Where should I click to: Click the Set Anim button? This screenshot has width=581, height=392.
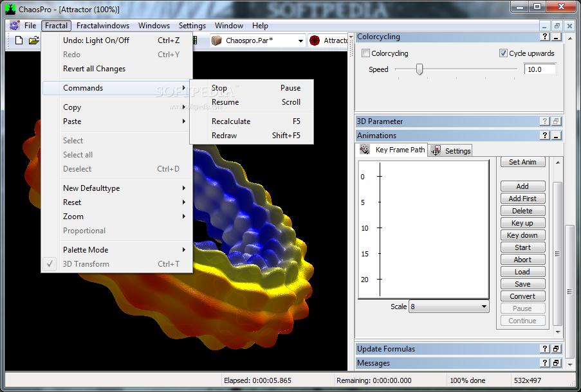click(522, 162)
